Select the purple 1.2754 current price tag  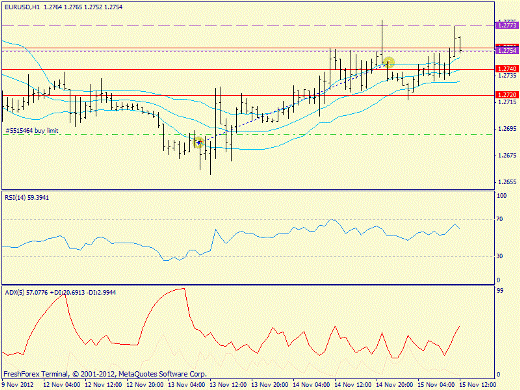click(507, 51)
